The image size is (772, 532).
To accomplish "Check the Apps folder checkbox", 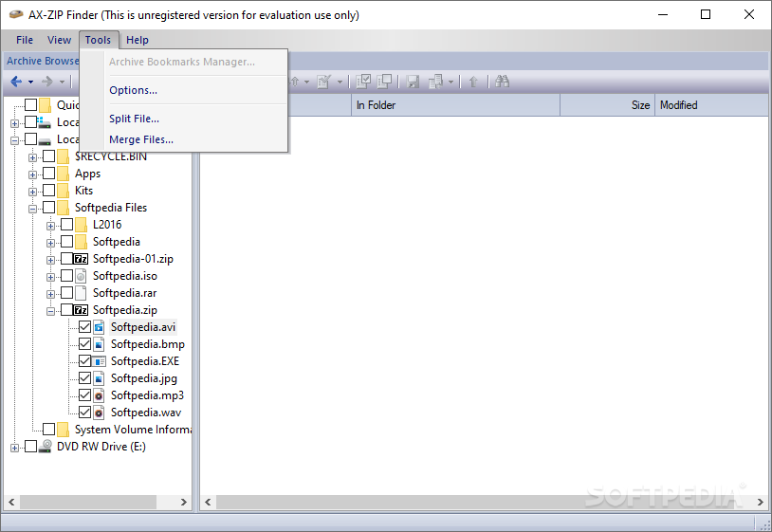I will tap(48, 174).
